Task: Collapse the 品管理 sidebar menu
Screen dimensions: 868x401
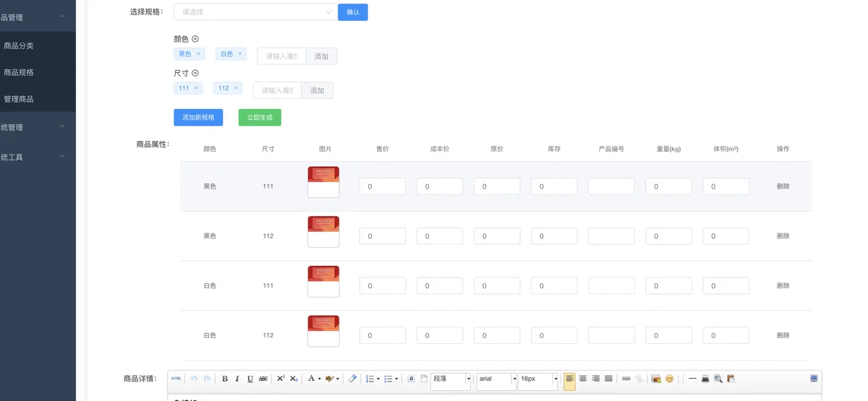Action: (38, 17)
